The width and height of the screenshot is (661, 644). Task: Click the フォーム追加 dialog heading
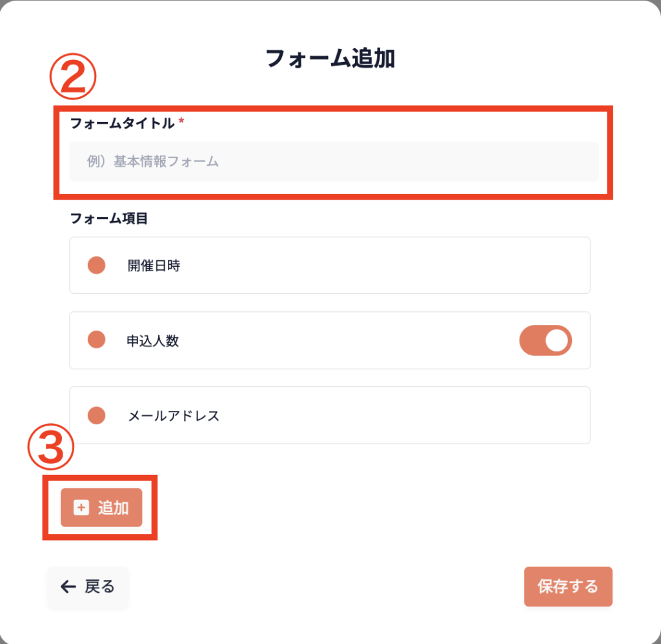pyautogui.click(x=330, y=59)
